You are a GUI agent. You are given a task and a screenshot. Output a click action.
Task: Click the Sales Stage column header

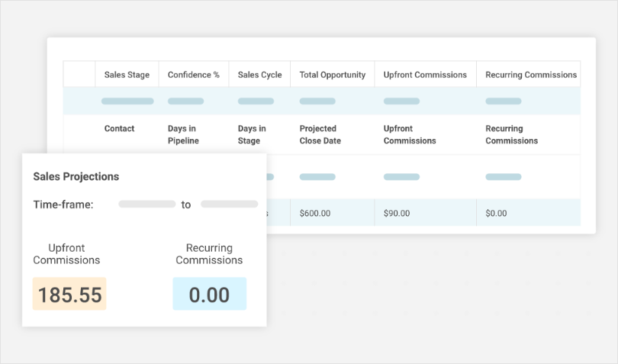(x=127, y=75)
